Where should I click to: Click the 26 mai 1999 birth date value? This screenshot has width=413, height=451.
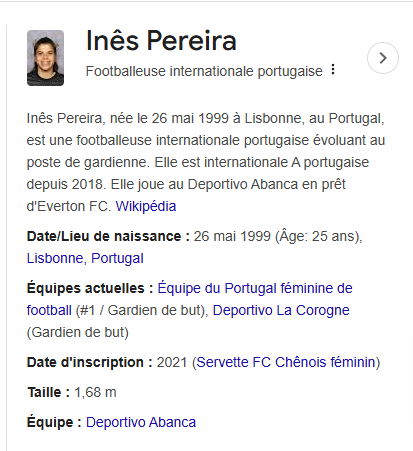[232, 236]
